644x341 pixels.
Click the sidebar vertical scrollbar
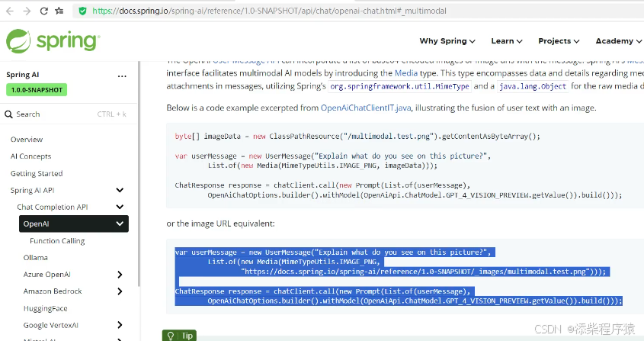coord(139,172)
